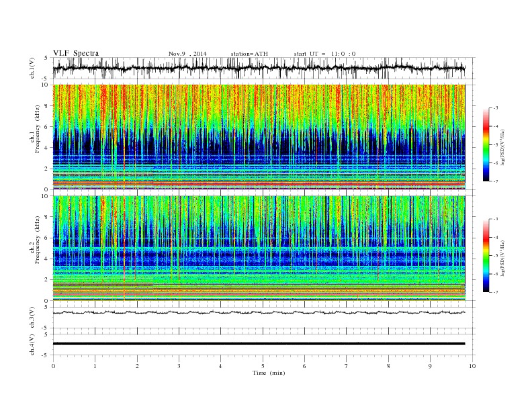
Task: Click the ch.1 color bar log(PSD) label
Action: tap(504, 146)
